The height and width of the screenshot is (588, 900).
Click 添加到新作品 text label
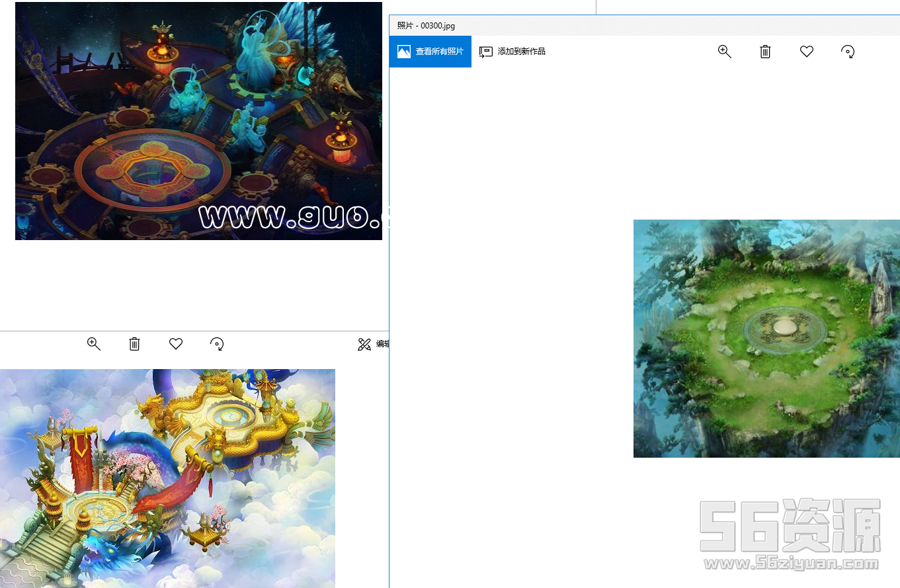[x=521, y=52]
